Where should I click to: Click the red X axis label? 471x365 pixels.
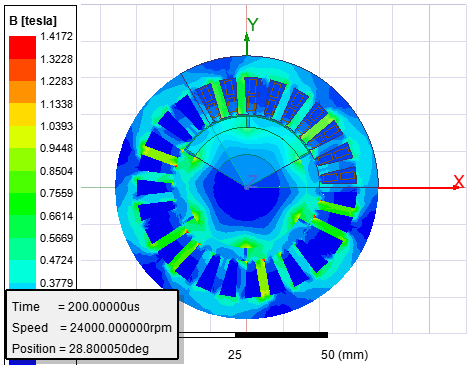pyautogui.click(x=459, y=181)
